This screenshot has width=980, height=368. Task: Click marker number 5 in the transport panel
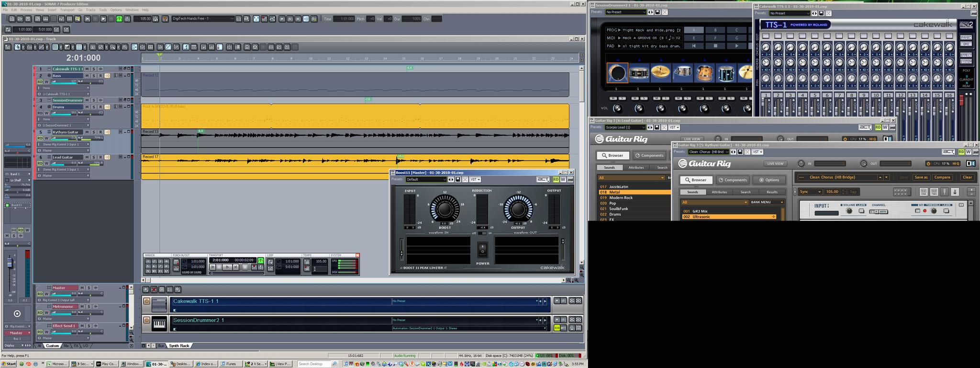(148, 266)
